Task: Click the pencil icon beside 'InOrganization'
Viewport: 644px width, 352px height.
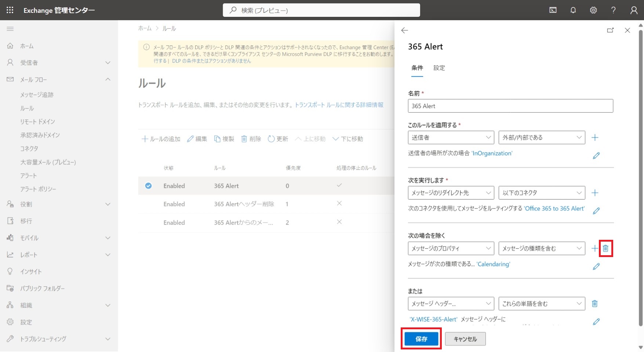Action: pos(596,156)
